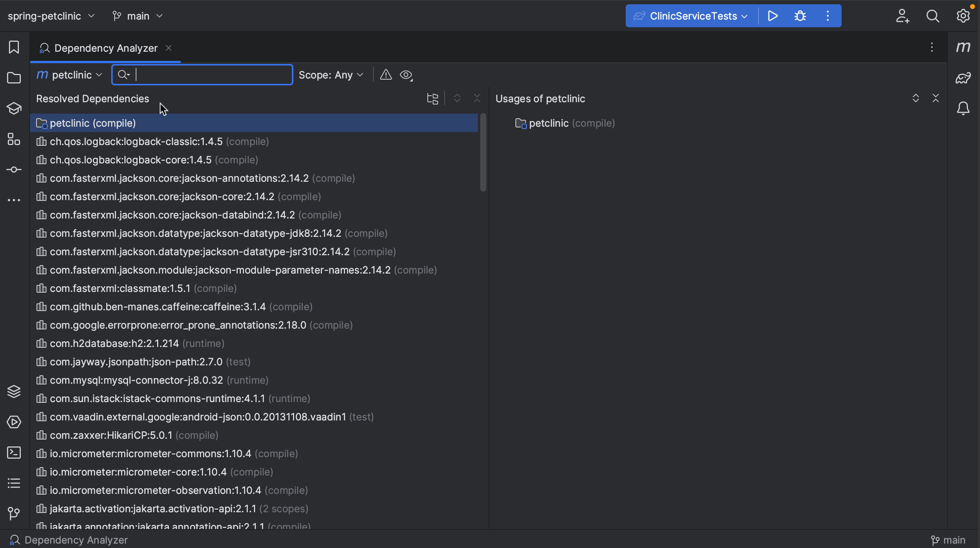Open the Scope dropdown
The height and width of the screenshot is (548, 980).
click(331, 74)
